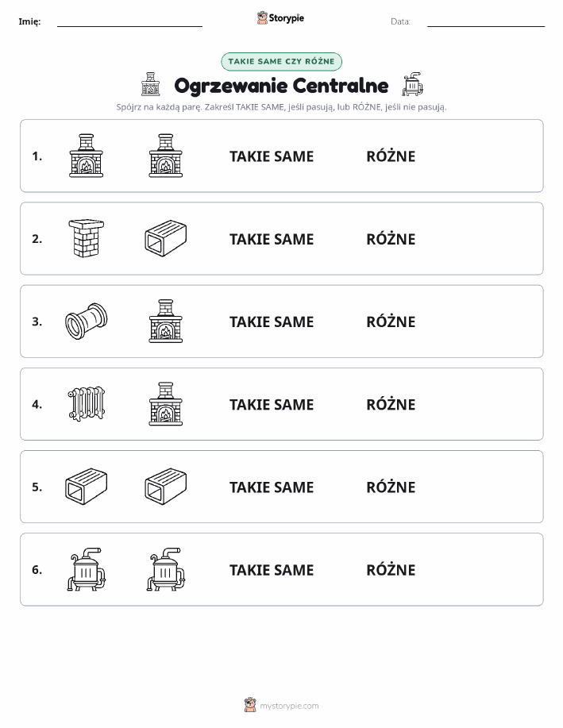
Task: Click the Imię name line field
Action: [x=129, y=21]
